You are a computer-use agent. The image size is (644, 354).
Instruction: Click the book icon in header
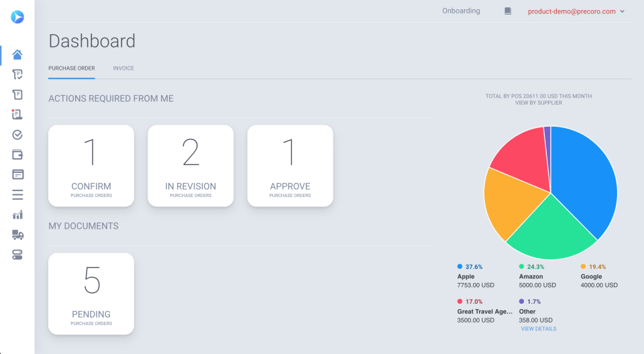coord(508,11)
